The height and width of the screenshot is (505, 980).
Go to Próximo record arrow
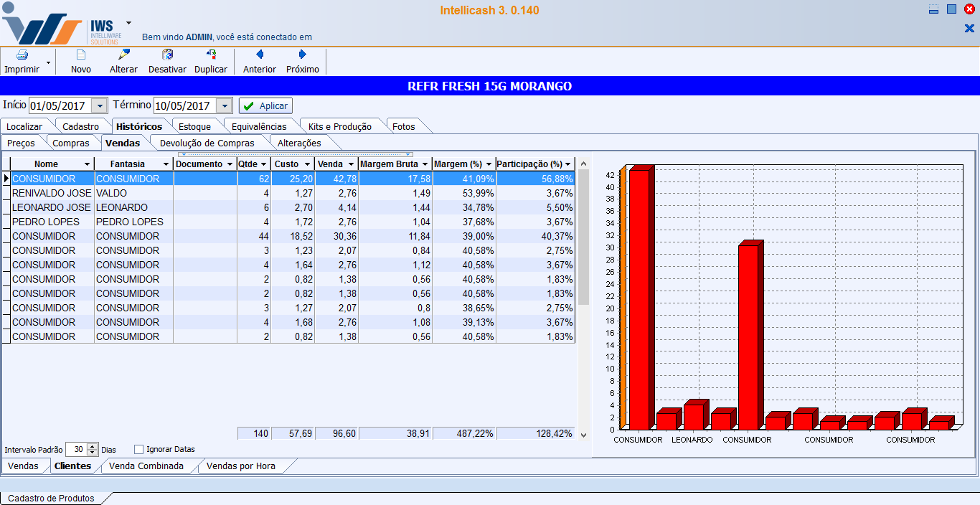coord(303,55)
